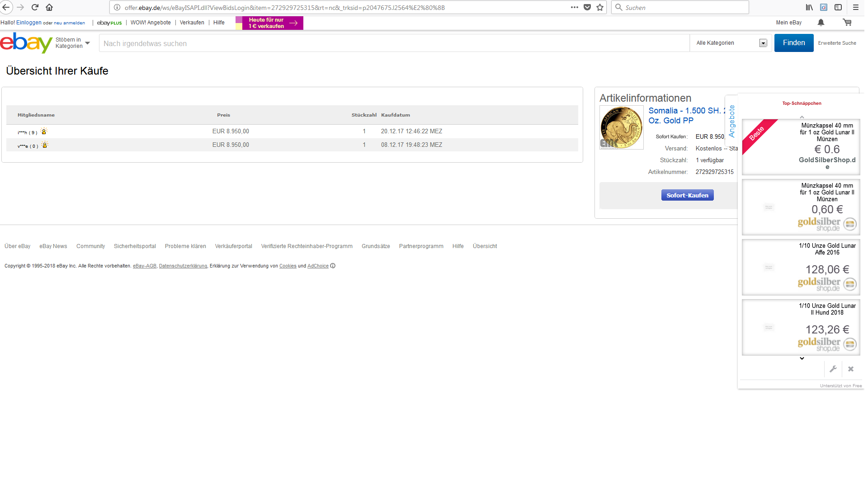This screenshot has width=868, height=488.
Task: Close the Top-Schnäppchen sidebar with the X
Action: point(851,369)
